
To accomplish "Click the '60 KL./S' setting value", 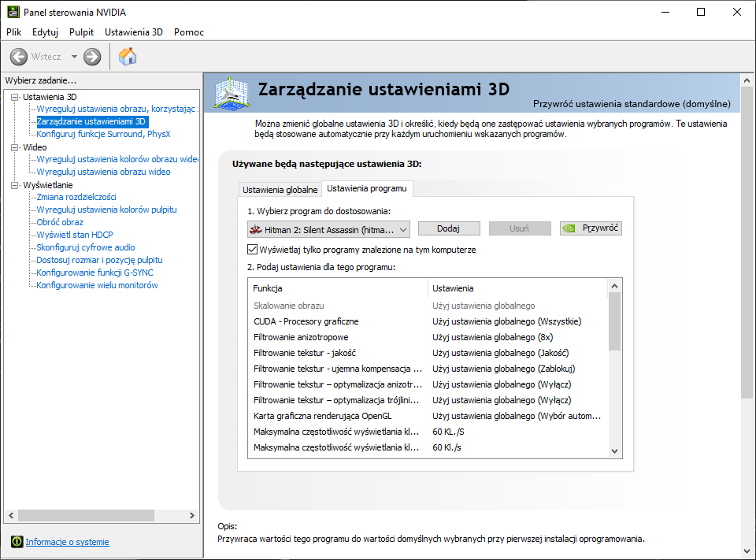I will (x=448, y=432).
